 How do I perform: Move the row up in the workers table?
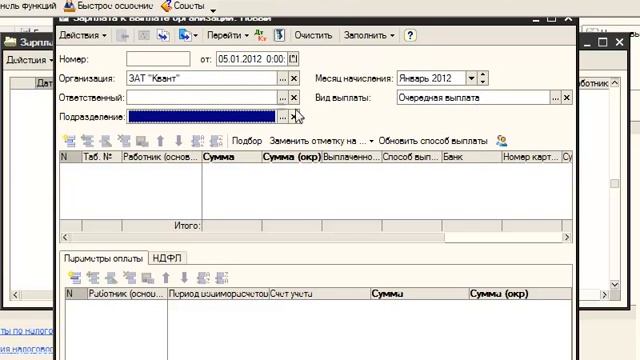(160, 141)
